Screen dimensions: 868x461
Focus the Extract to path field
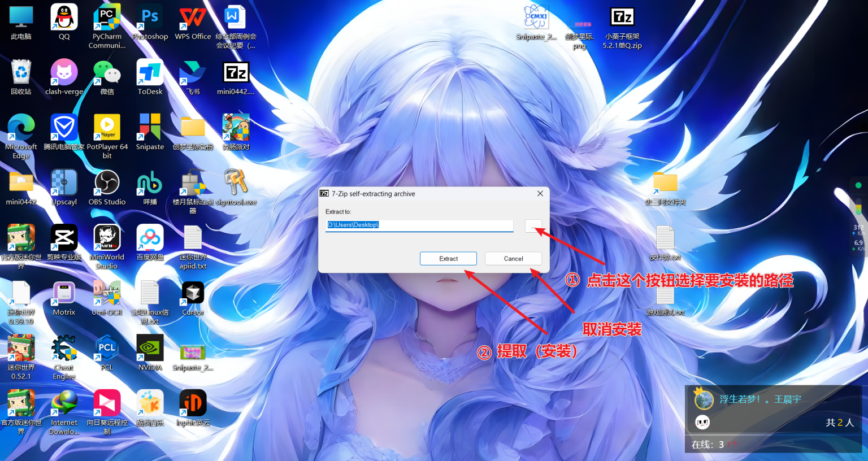point(419,225)
